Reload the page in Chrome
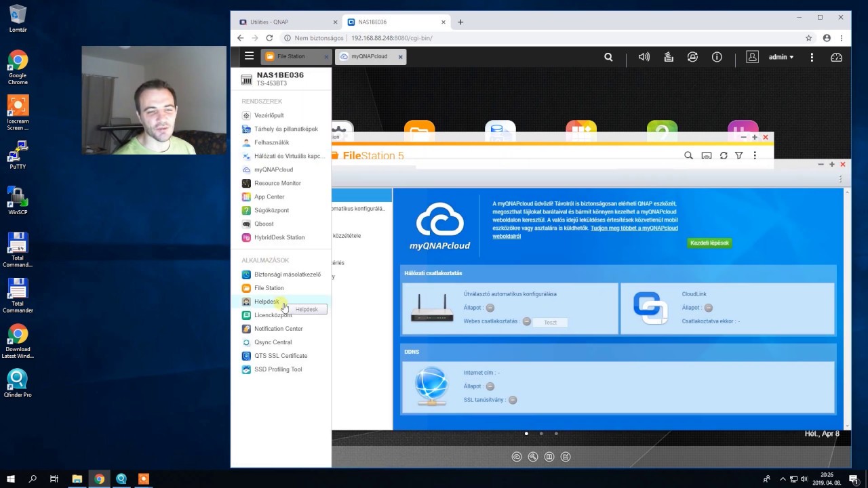The width and height of the screenshot is (868, 488). point(269,38)
